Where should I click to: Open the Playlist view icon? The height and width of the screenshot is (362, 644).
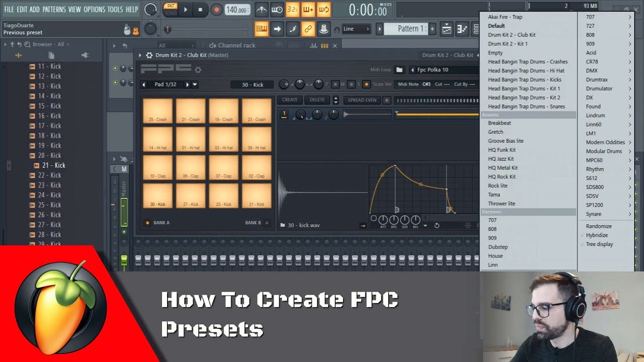[446, 29]
